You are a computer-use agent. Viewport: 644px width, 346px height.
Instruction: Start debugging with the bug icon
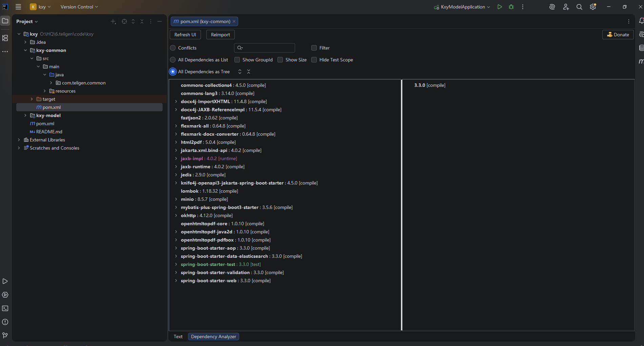[x=511, y=7]
